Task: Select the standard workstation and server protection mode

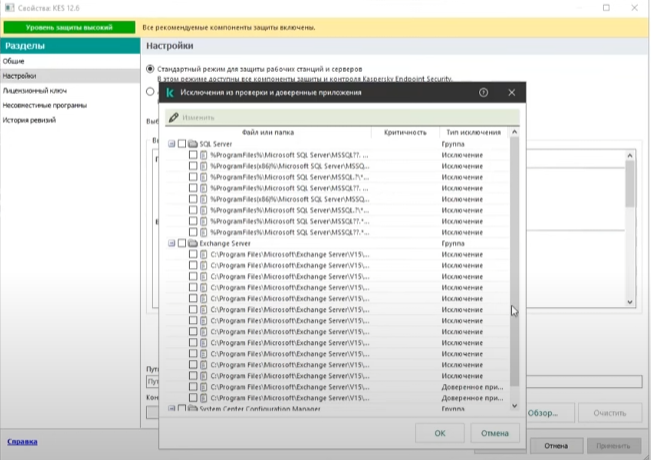Action: coord(151,68)
